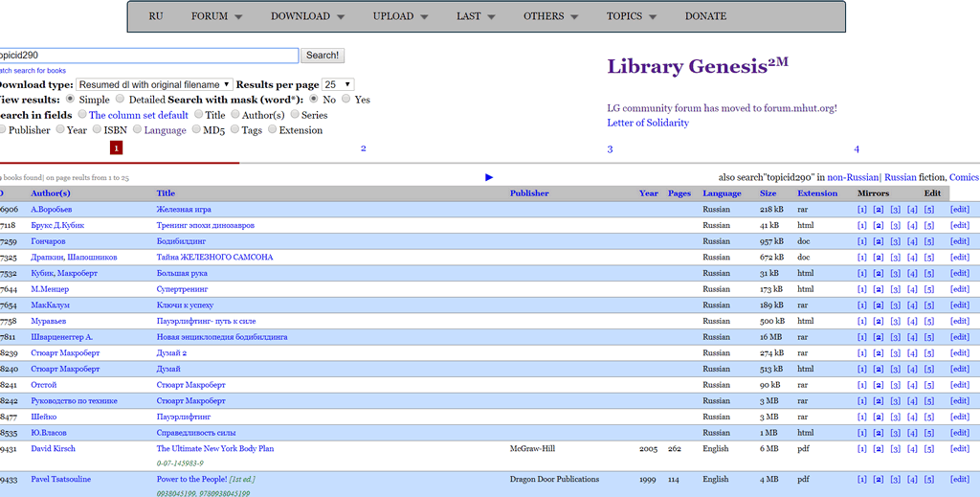Select Tags search field radio
Image resolution: width=980 pixels, height=497 pixels.
[235, 129]
